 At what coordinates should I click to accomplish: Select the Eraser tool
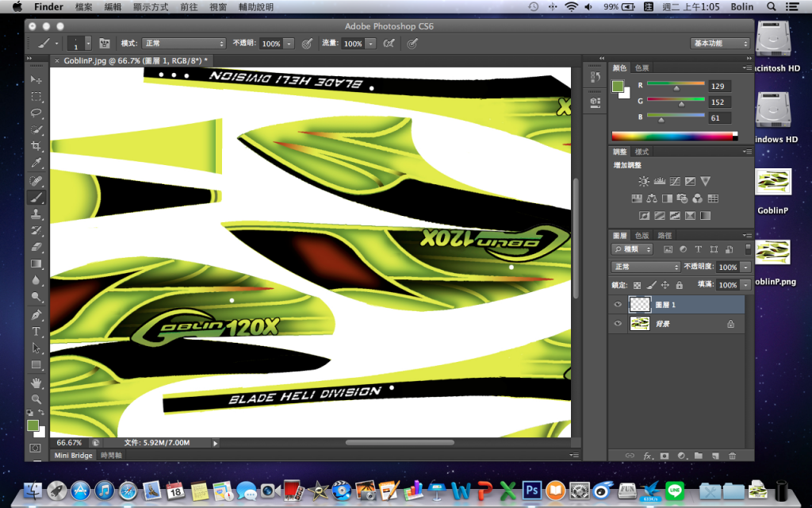(x=36, y=247)
